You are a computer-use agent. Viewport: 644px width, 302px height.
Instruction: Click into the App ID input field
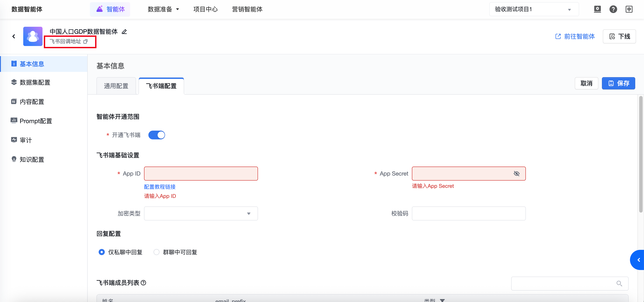[201, 174]
